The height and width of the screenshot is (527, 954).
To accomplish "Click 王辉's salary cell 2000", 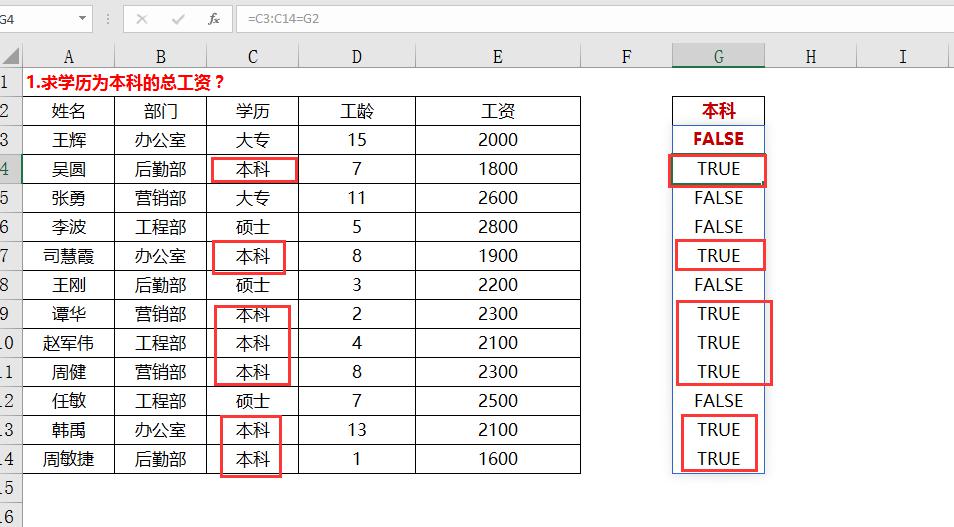I will pyautogui.click(x=498, y=140).
